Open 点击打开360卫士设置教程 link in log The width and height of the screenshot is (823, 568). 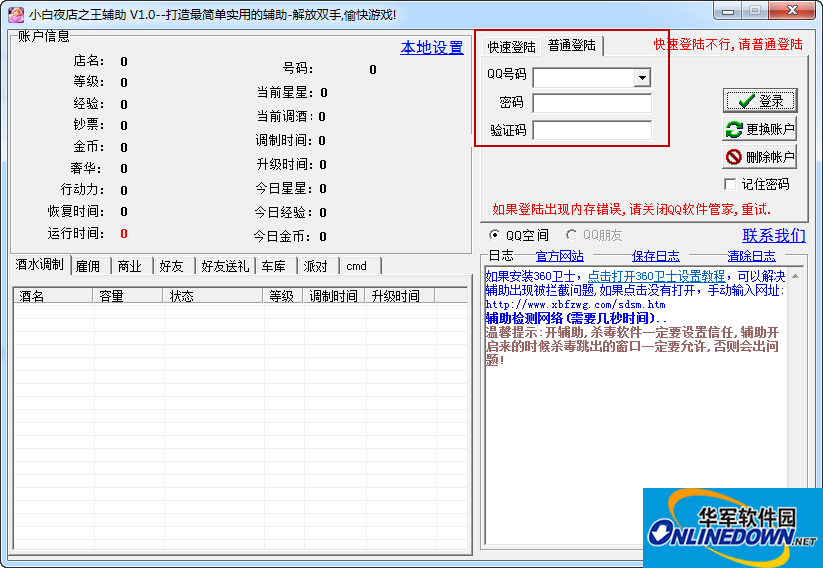(656, 276)
